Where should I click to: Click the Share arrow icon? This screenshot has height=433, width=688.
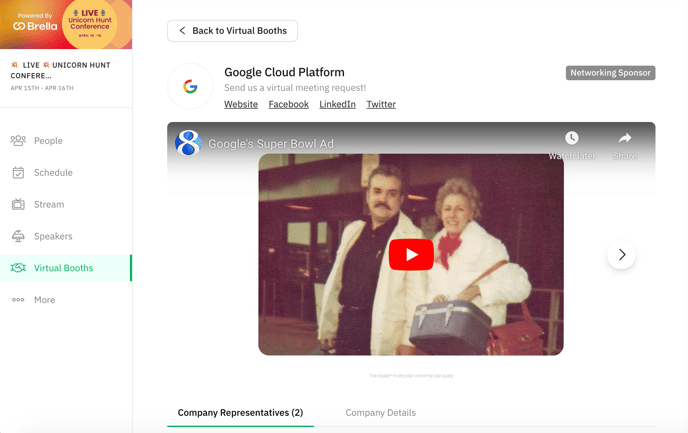pyautogui.click(x=625, y=138)
